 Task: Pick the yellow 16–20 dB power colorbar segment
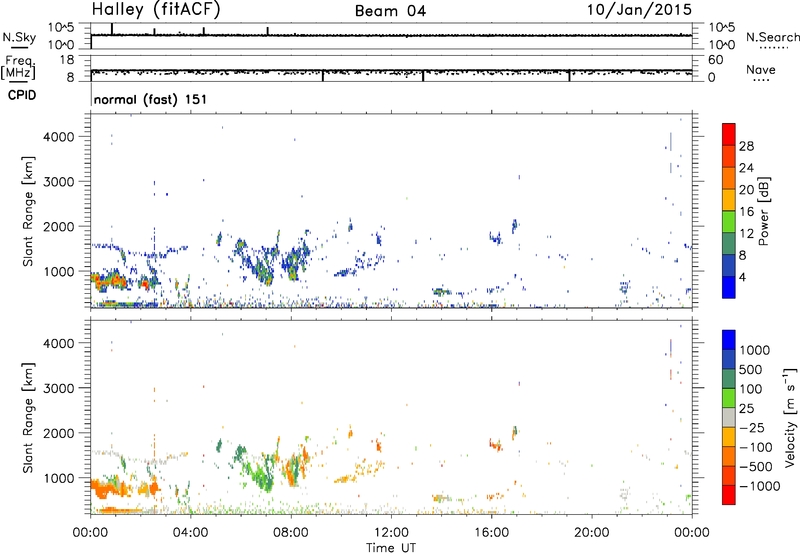coord(729,200)
